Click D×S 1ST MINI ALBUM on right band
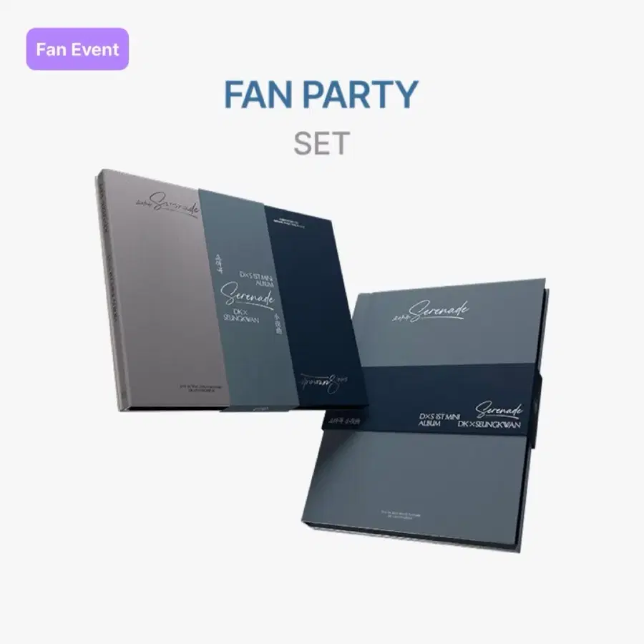Viewport: 644px width, 644px height. [x=439, y=420]
